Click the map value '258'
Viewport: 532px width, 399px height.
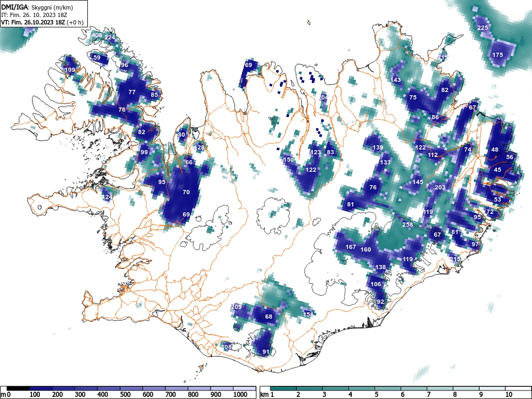pos(408,225)
